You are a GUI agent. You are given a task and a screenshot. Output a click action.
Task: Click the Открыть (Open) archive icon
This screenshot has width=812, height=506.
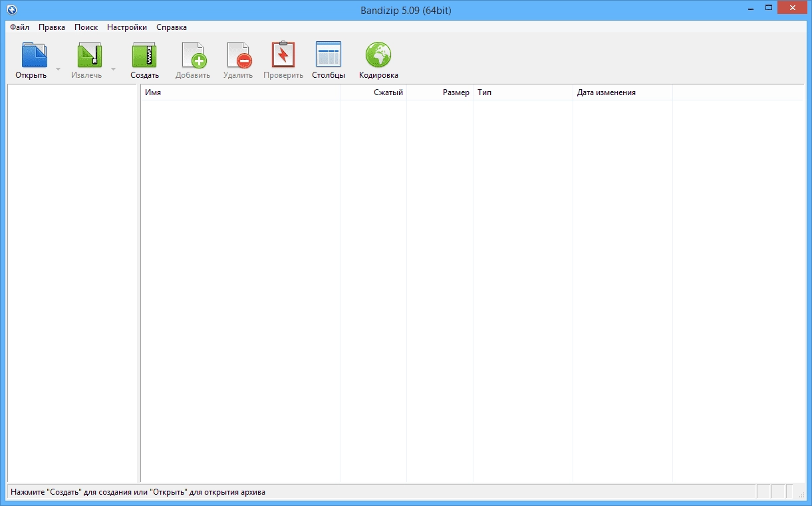tap(34, 55)
